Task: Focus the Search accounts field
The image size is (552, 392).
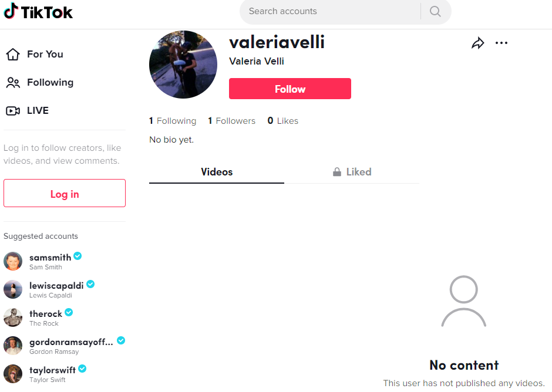Action: 330,11
